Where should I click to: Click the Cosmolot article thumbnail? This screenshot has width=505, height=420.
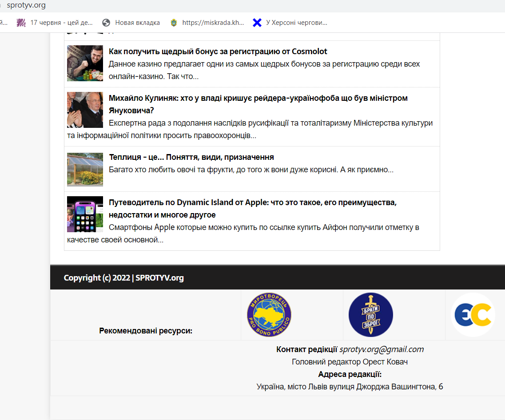click(x=85, y=63)
